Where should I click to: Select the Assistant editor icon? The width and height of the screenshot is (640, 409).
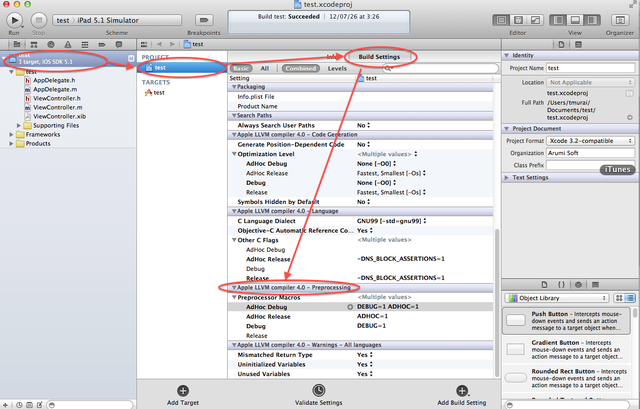click(x=518, y=20)
